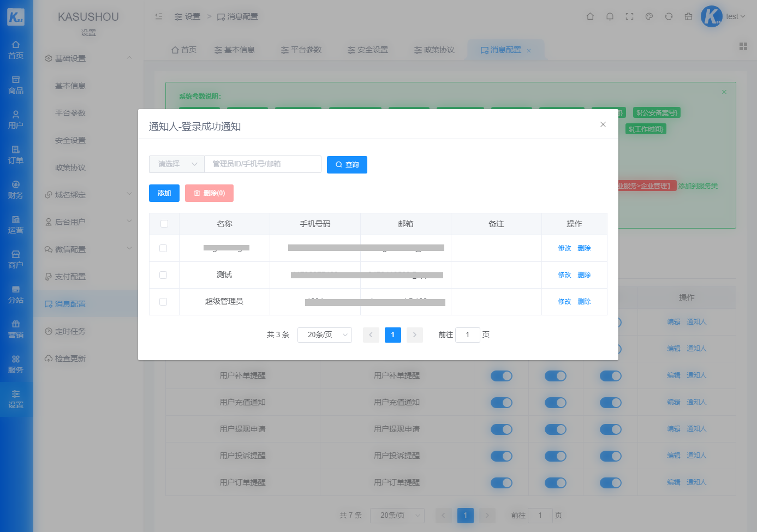Check the first recipient row's checkbox
The height and width of the screenshot is (532, 757).
[163, 248]
